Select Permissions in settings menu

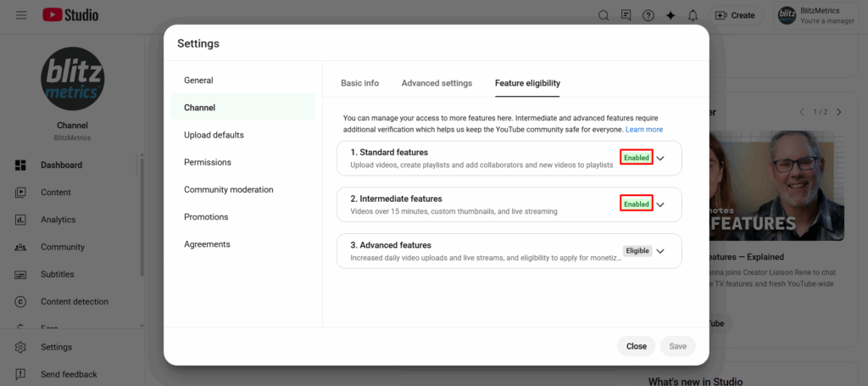click(208, 162)
